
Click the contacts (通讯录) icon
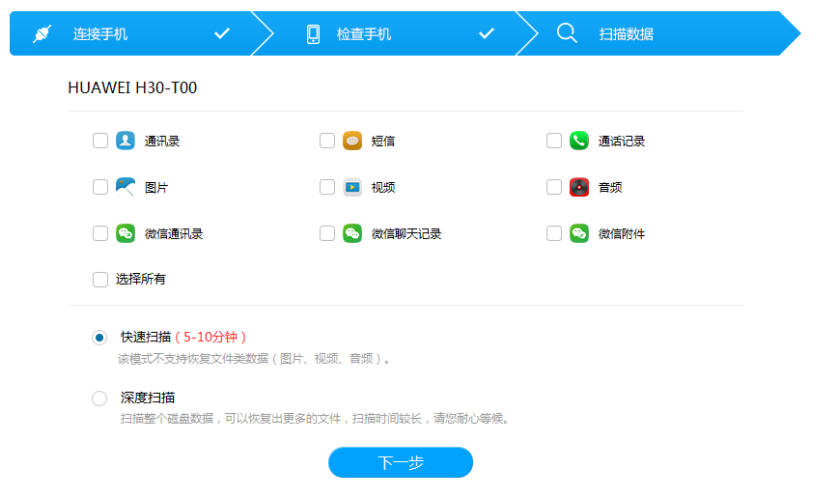(x=125, y=141)
